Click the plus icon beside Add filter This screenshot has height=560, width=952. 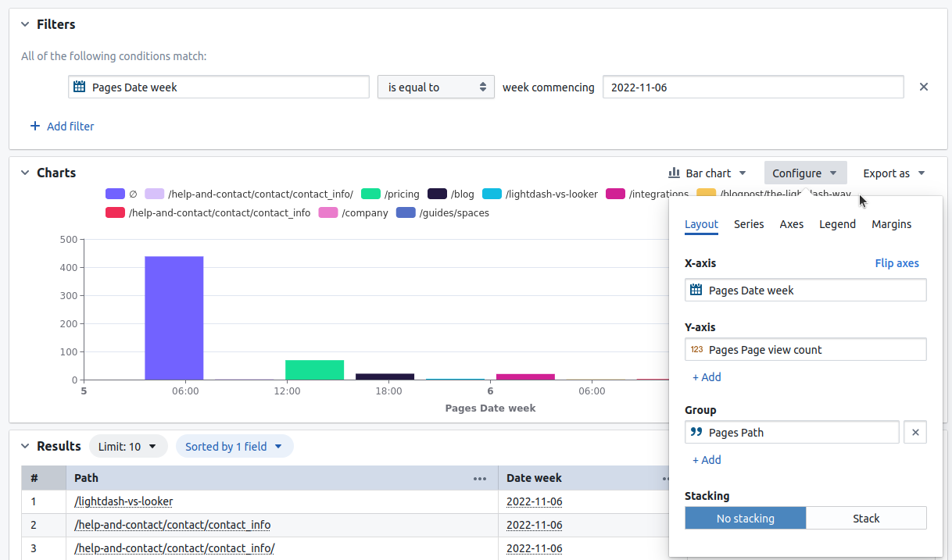[x=34, y=126]
